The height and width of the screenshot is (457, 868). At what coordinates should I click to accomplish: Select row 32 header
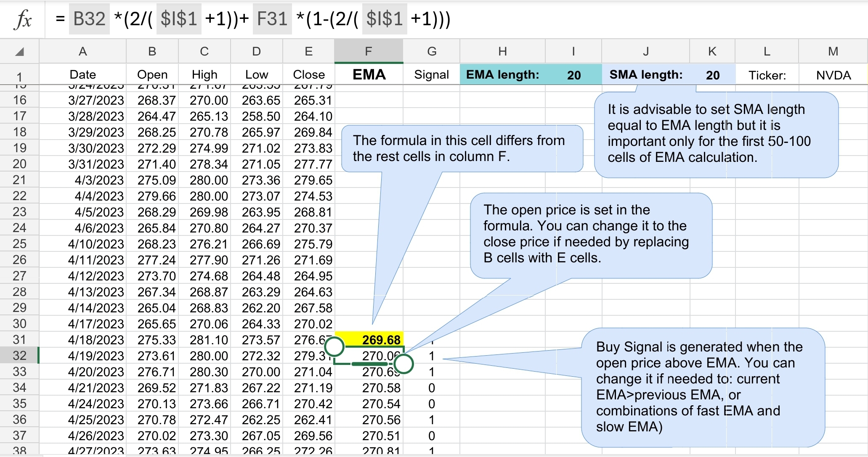[19, 356]
